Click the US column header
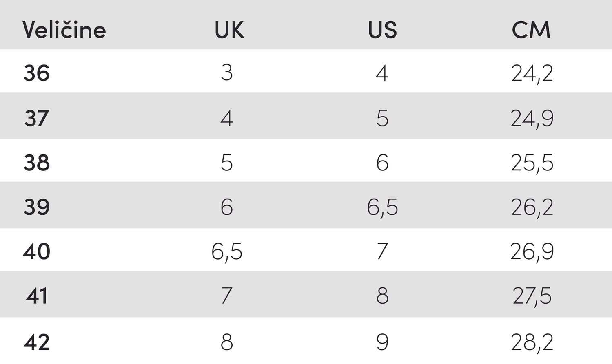612x364 pixels. click(382, 30)
